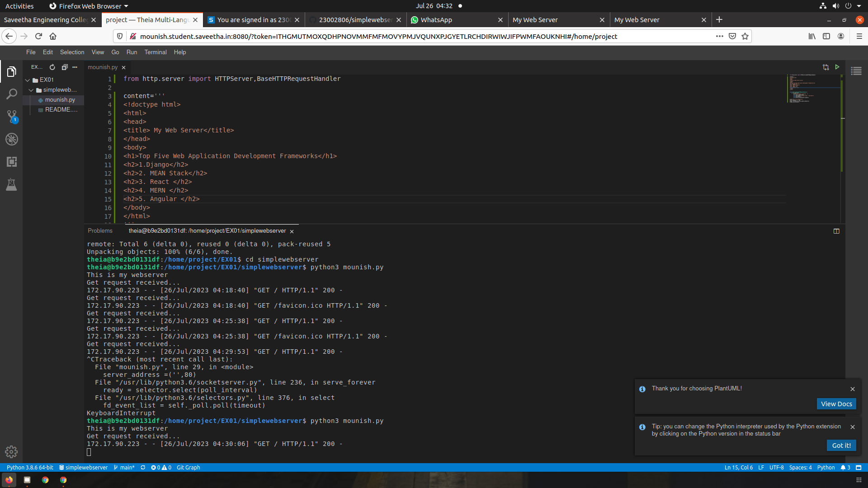Collapse all folders in Explorer
The image size is (868, 488).
(x=65, y=67)
